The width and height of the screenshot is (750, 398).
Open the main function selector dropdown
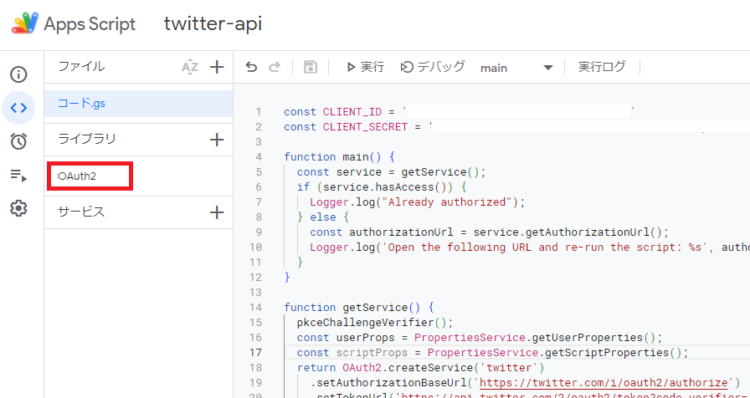517,68
